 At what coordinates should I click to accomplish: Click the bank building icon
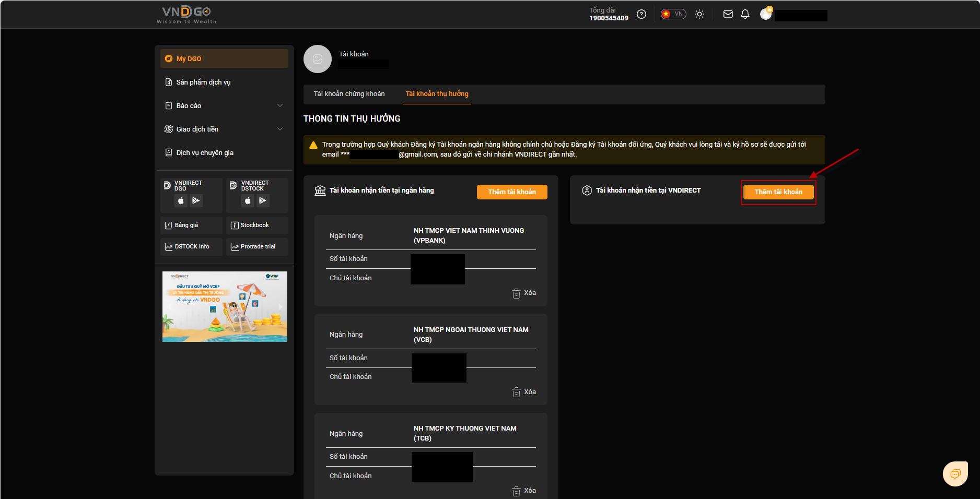(x=320, y=191)
